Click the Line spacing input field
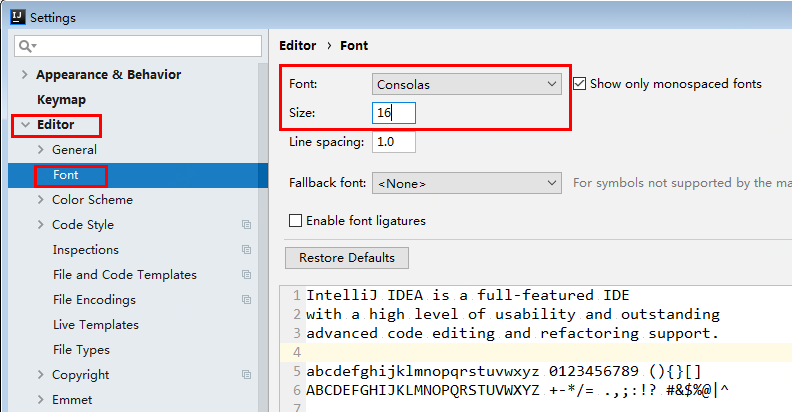Screen dimensions: 792x412 394,142
